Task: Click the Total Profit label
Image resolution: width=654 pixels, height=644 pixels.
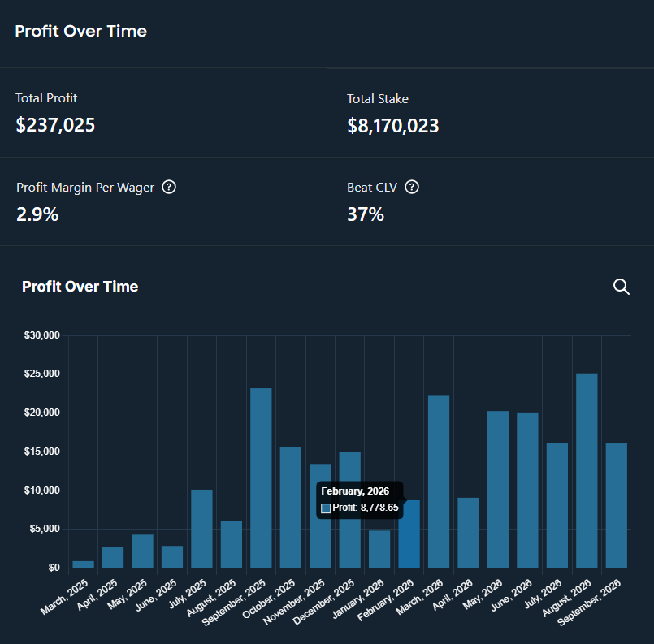Action: [46, 98]
